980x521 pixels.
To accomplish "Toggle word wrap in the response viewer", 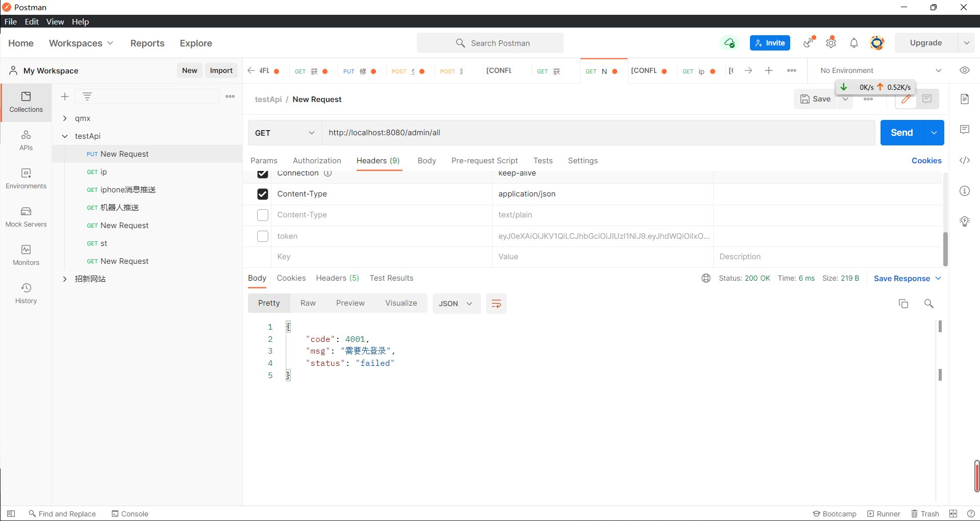I will pos(496,304).
